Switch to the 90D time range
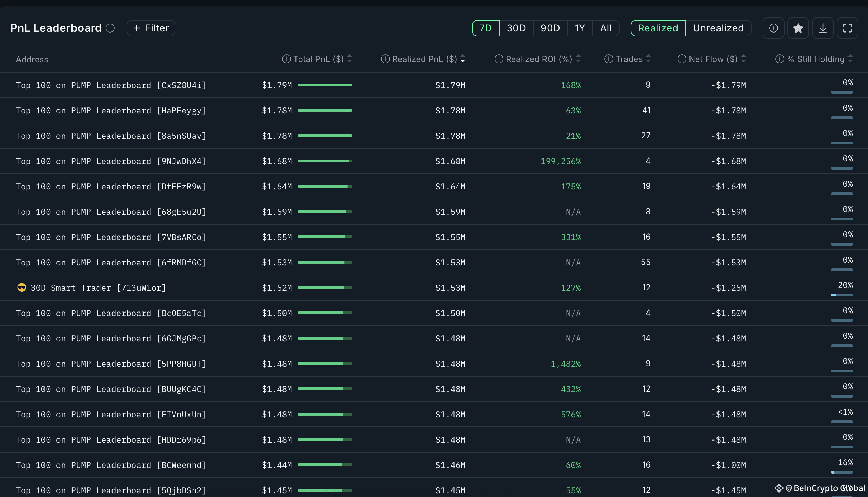This screenshot has height=497, width=868. pyautogui.click(x=550, y=28)
